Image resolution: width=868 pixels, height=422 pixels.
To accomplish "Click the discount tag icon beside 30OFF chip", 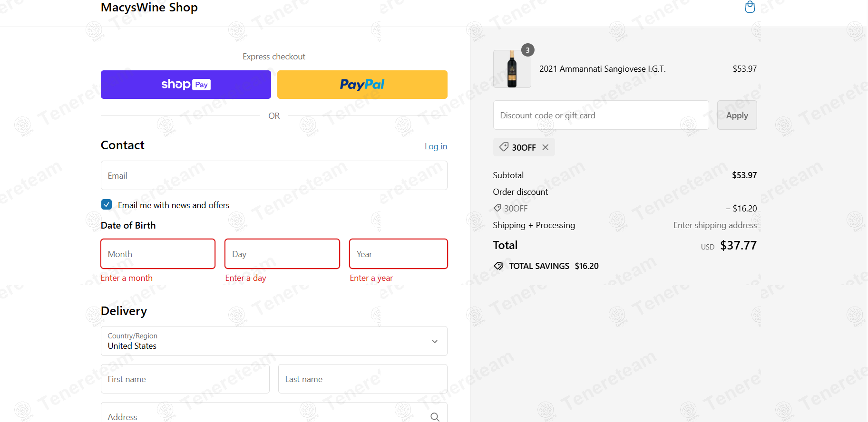I will [504, 147].
